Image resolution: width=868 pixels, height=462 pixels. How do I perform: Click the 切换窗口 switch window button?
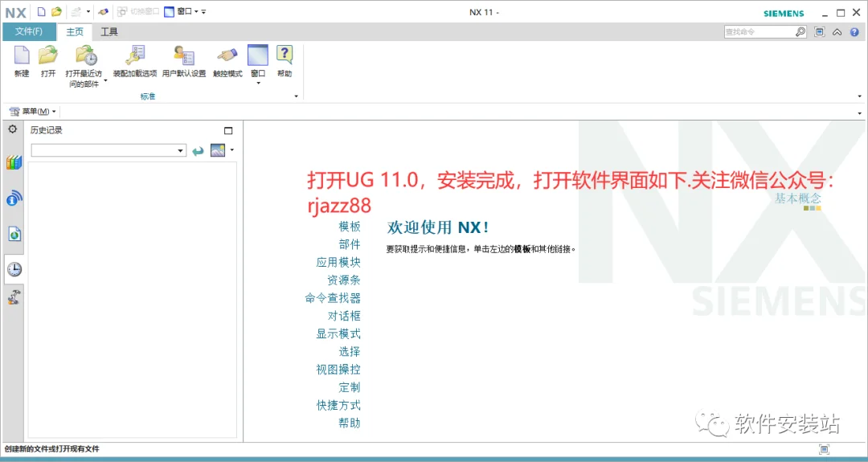pyautogui.click(x=138, y=11)
